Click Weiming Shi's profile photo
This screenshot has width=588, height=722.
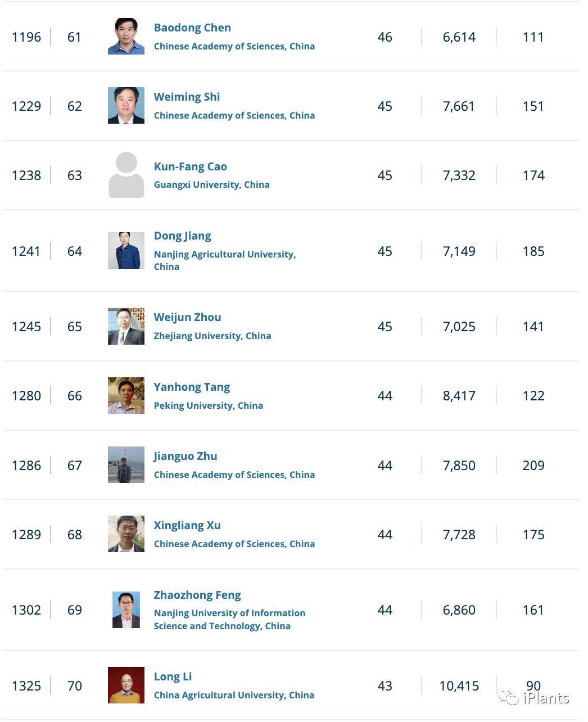[126, 106]
